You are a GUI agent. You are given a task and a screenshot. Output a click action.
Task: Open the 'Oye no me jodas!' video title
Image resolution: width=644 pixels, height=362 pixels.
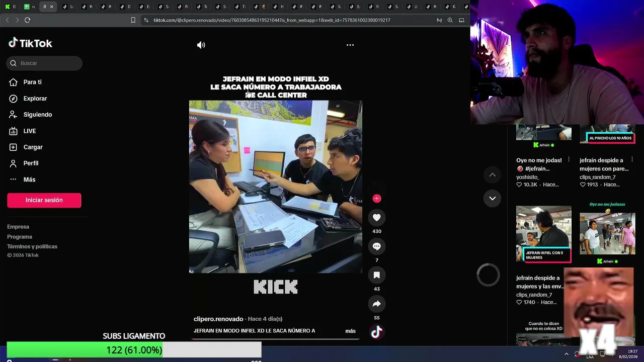[x=539, y=164]
